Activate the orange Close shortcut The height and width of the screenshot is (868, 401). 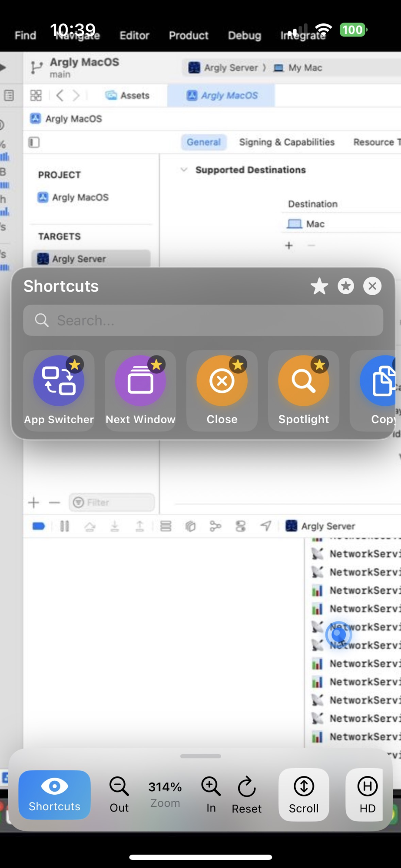point(222,390)
